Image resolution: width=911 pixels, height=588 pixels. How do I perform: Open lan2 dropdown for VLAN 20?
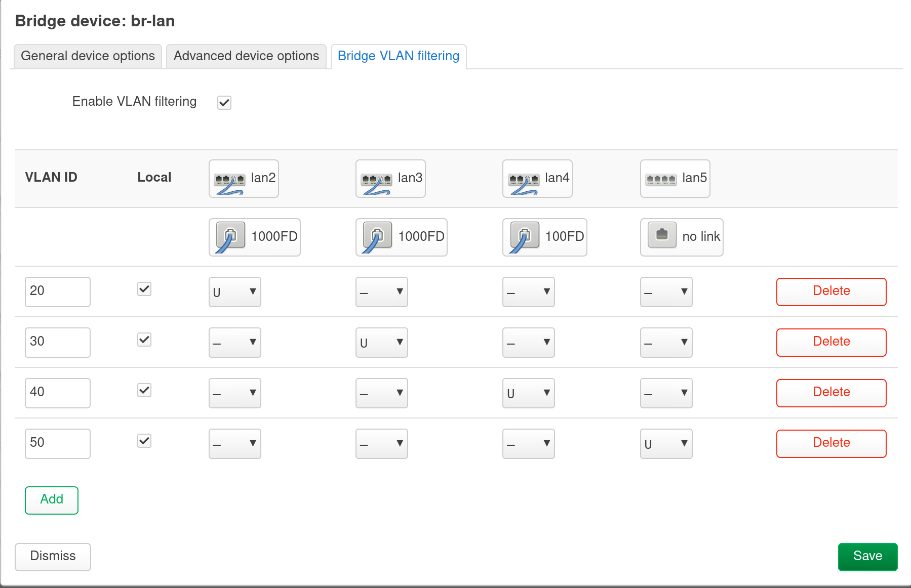point(235,292)
